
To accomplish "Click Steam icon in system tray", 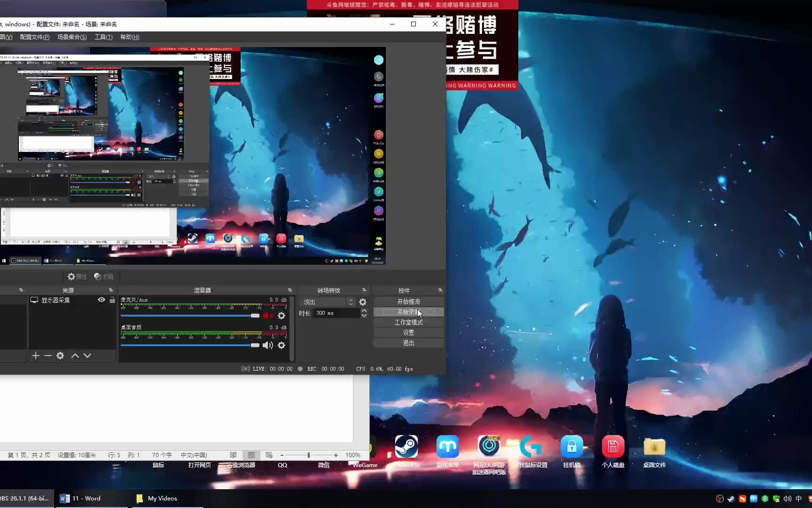I will pos(731,499).
